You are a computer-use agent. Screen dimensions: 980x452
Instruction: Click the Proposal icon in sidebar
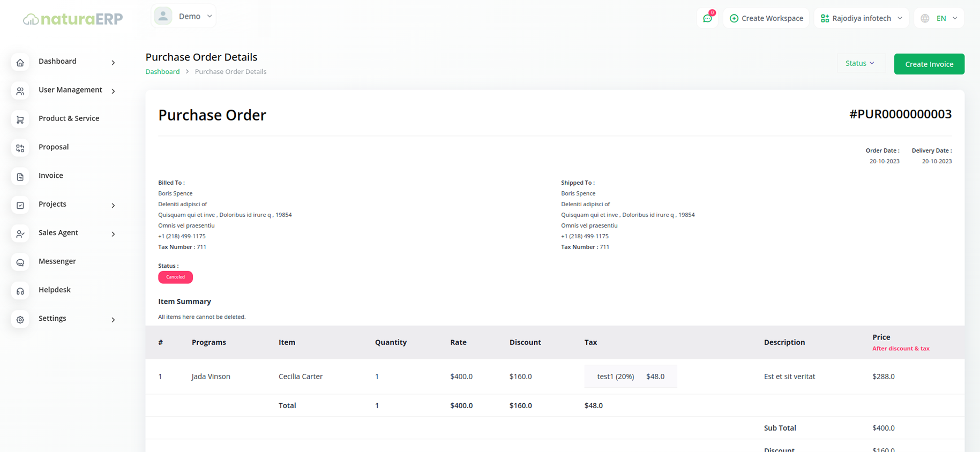(20, 148)
